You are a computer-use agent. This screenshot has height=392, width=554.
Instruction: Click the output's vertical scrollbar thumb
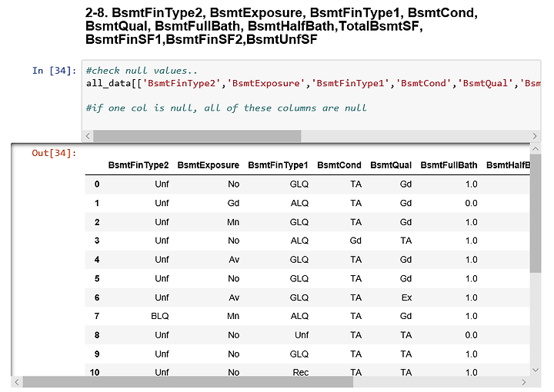536,213
